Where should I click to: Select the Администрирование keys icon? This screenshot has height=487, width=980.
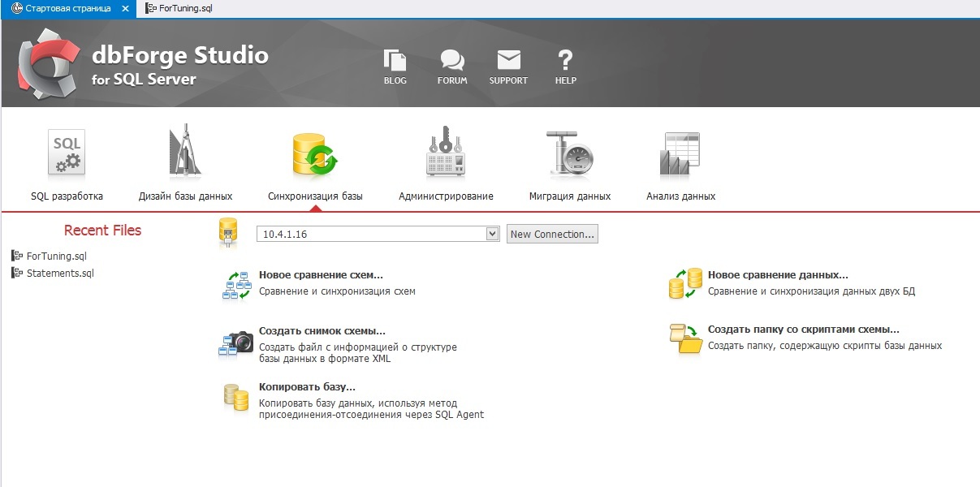[446, 152]
